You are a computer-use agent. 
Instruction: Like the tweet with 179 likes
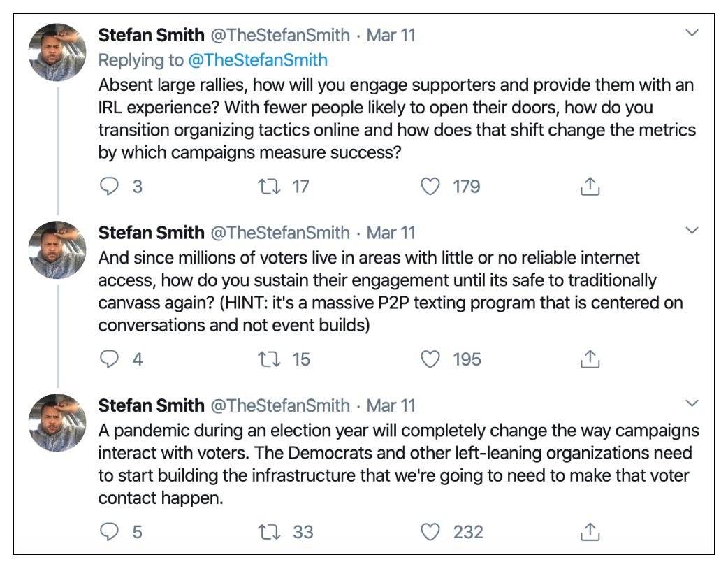[430, 186]
